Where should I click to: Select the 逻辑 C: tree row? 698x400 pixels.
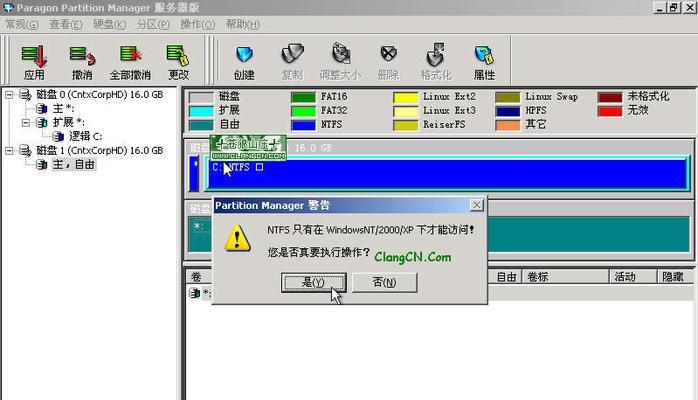[85, 137]
